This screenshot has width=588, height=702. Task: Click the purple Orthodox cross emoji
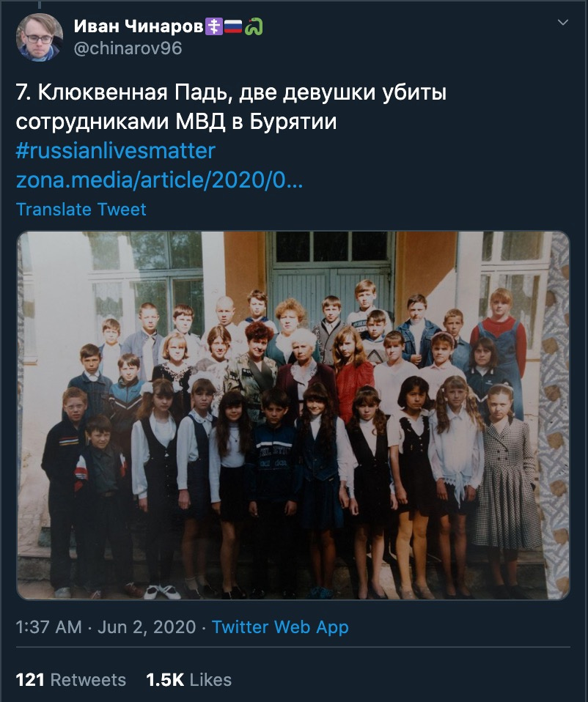click(213, 26)
